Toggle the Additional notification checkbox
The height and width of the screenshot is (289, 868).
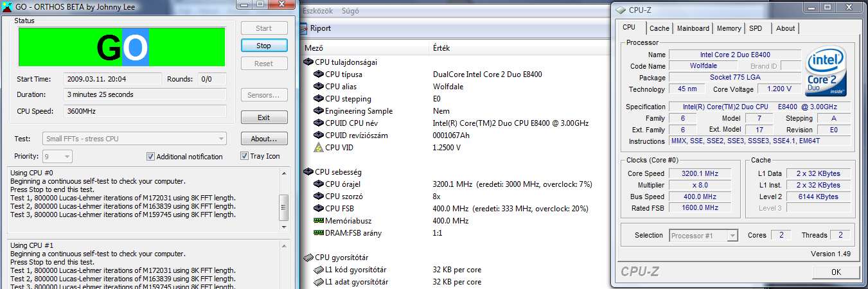point(151,156)
